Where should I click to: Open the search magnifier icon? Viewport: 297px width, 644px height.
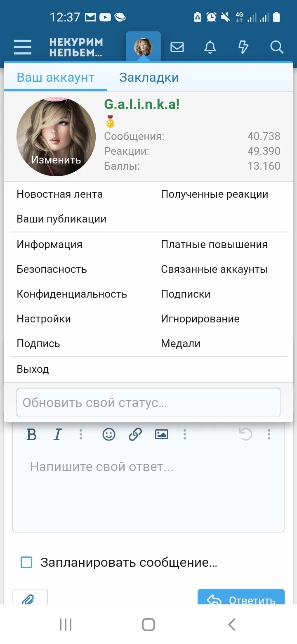pos(276,47)
